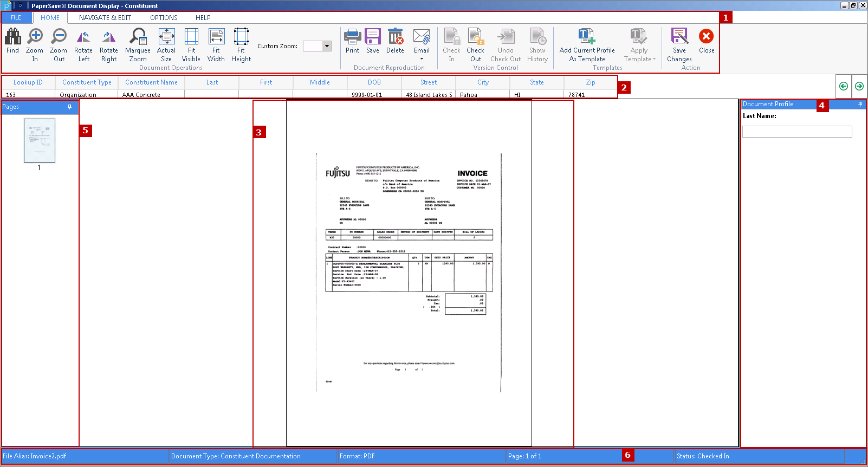Image resolution: width=868 pixels, height=467 pixels.
Task: Click the invoice document page view
Action: pyautogui.click(x=409, y=273)
